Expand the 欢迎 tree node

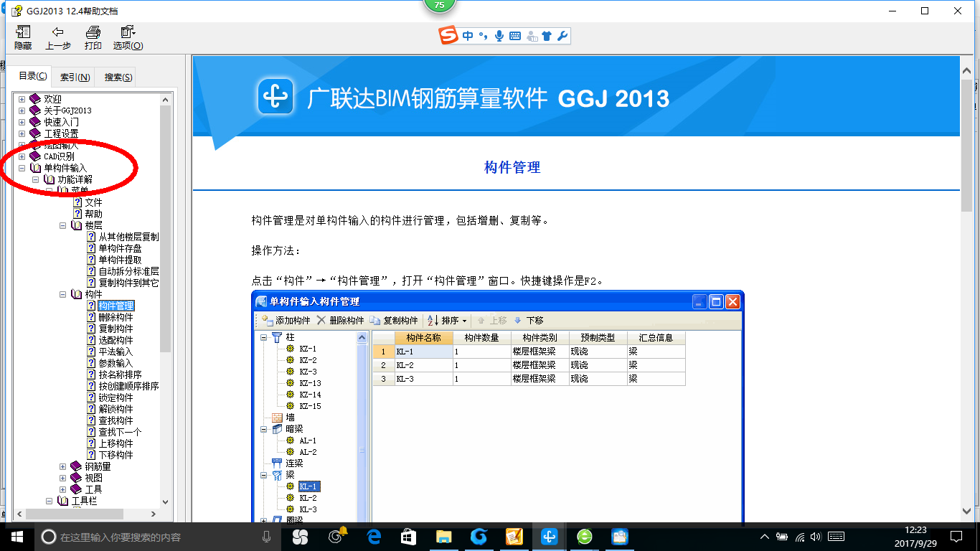coord(22,99)
